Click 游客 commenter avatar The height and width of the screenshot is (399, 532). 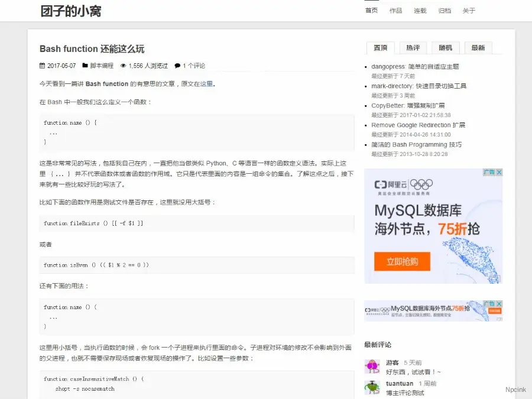pyautogui.click(x=372, y=366)
